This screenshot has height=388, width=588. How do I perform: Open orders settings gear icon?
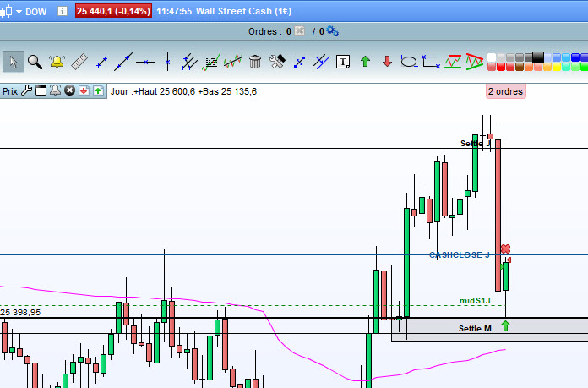(332, 31)
